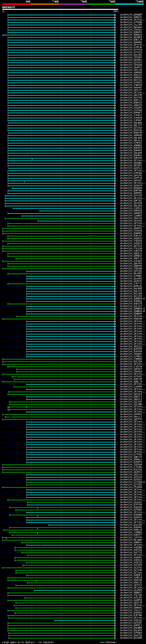Click the query end position 392
The image size is (146, 644).
(115, 11)
